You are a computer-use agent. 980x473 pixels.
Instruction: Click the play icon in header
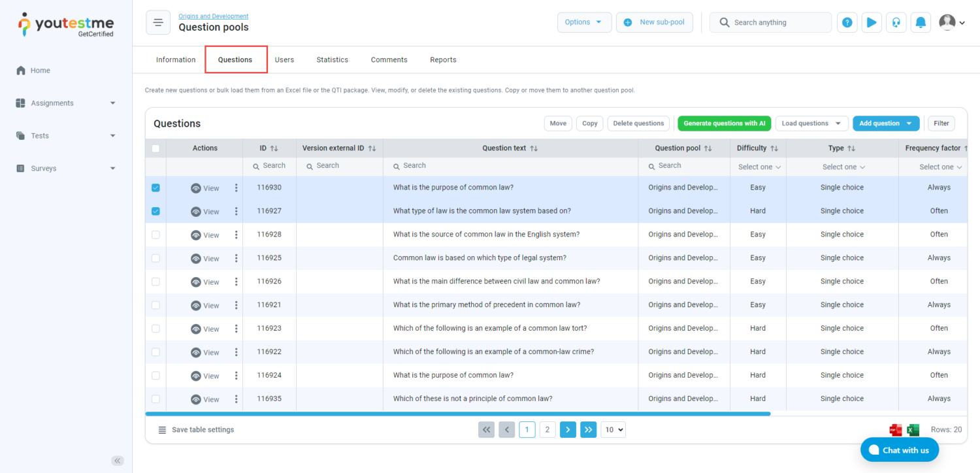pos(872,22)
